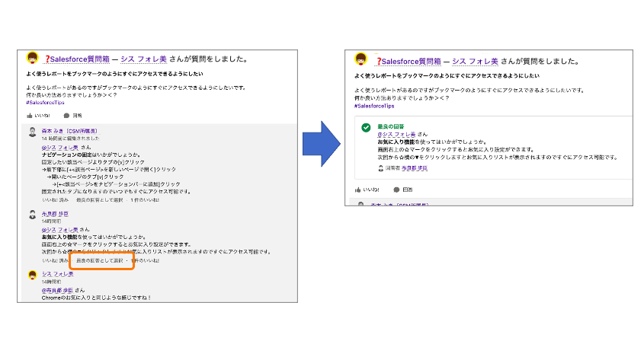Click シス フォレ美's yellow avatar beside the last comment

click(33, 275)
